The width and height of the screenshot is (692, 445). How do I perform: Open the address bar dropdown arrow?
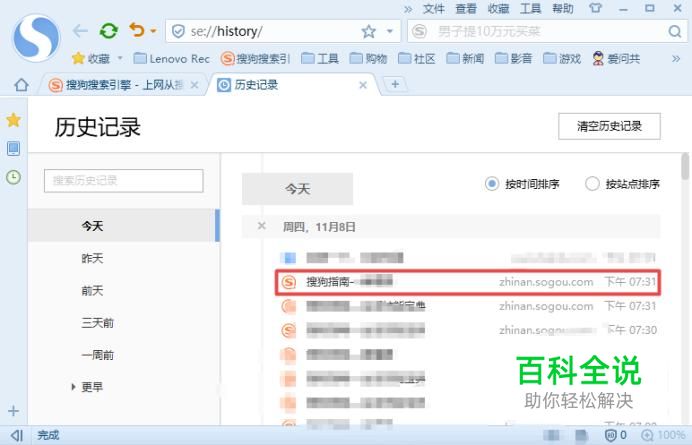tap(390, 31)
